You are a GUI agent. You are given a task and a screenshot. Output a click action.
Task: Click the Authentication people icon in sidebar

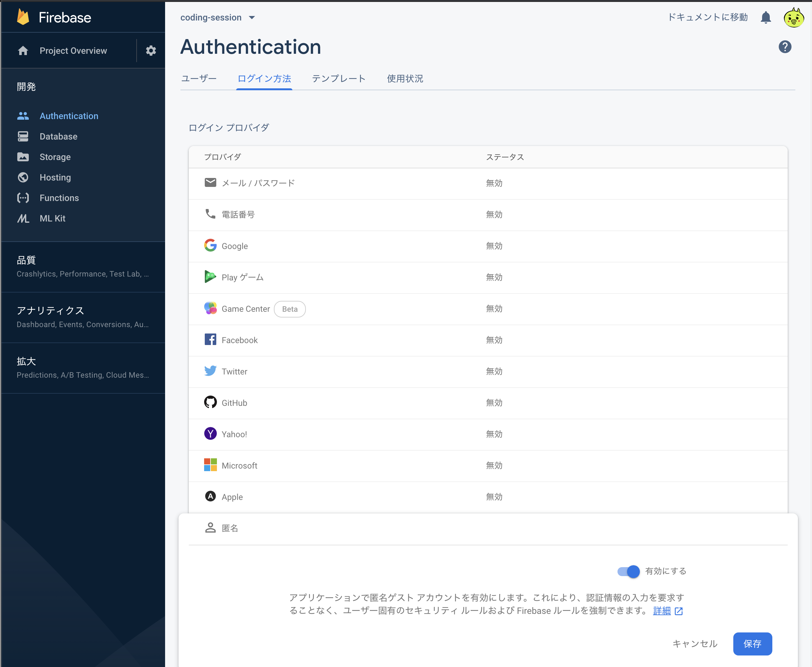click(x=23, y=116)
